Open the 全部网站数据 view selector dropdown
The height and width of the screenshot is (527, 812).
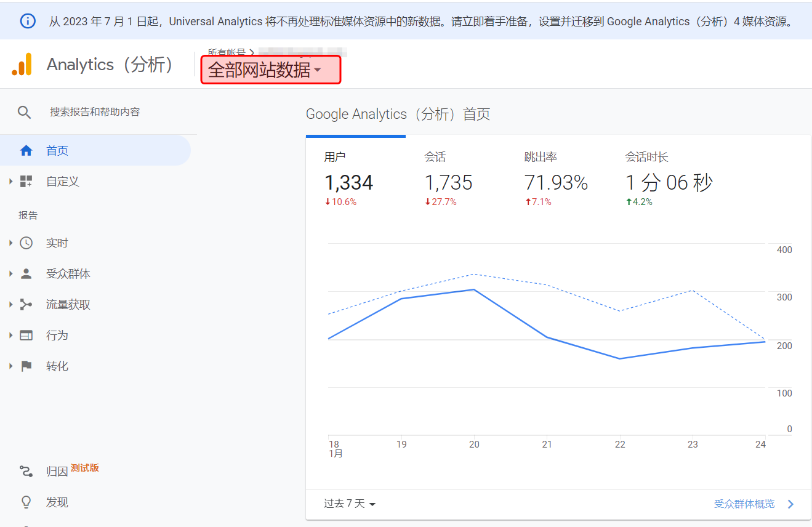pos(270,70)
